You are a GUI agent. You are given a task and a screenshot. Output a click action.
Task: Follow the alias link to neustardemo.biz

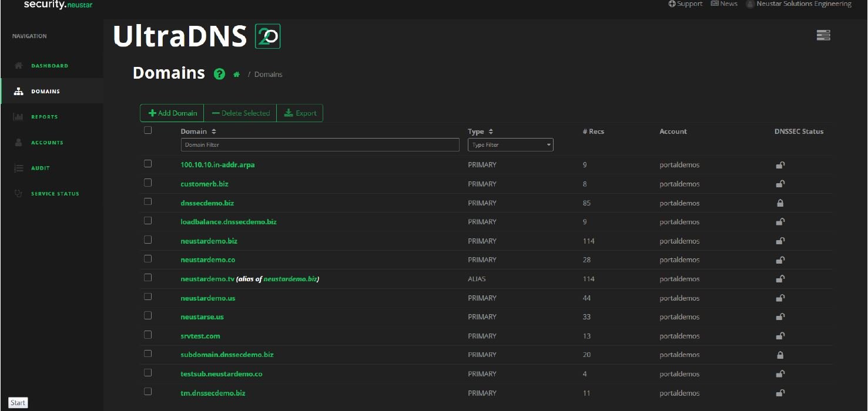290,279
